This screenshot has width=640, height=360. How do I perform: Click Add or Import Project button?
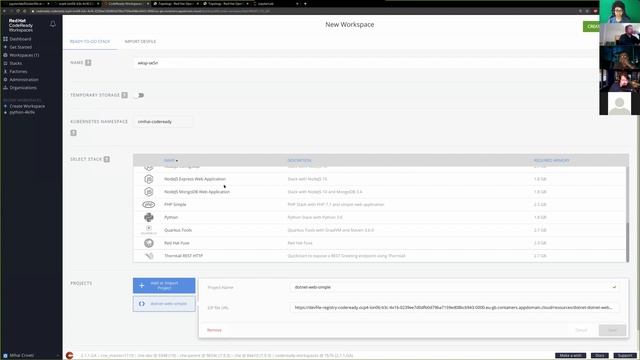(x=164, y=285)
